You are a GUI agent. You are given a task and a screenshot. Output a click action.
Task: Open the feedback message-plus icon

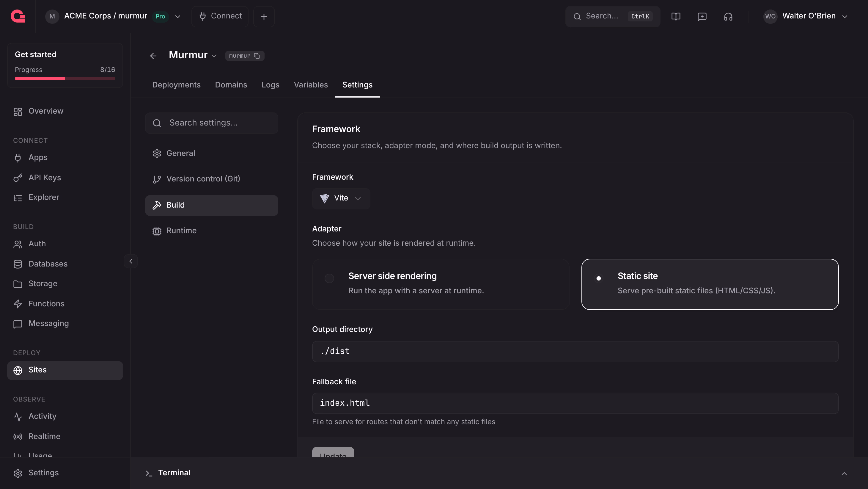tap(702, 17)
